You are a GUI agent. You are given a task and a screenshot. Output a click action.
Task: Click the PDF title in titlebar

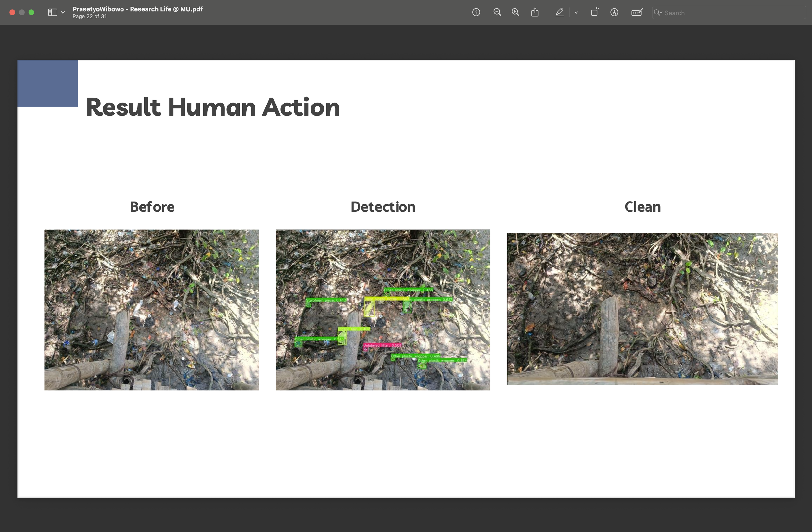(x=137, y=9)
